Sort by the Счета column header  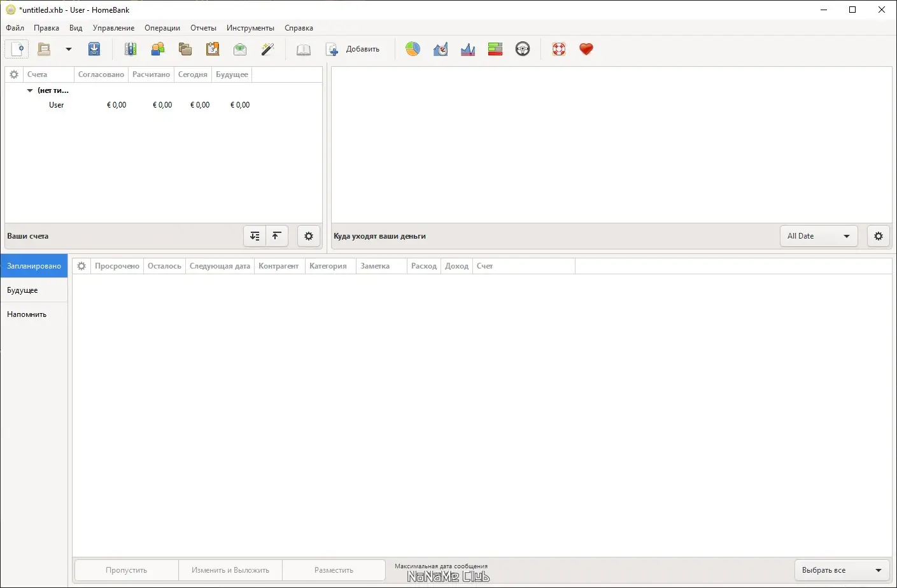49,74
